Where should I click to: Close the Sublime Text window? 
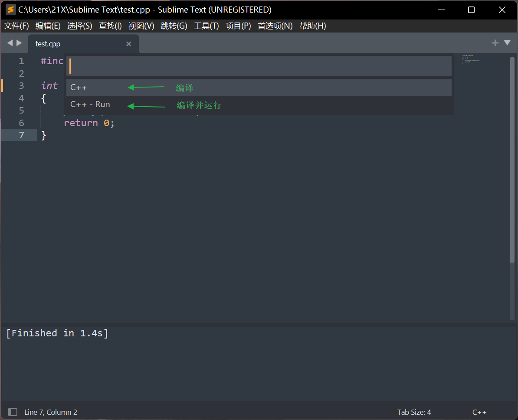502,10
